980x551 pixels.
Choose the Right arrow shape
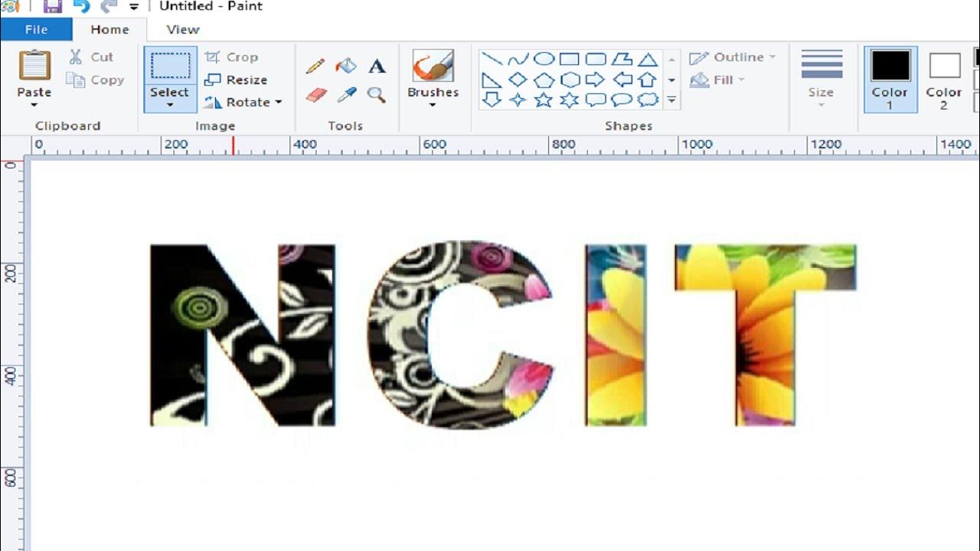(x=596, y=80)
